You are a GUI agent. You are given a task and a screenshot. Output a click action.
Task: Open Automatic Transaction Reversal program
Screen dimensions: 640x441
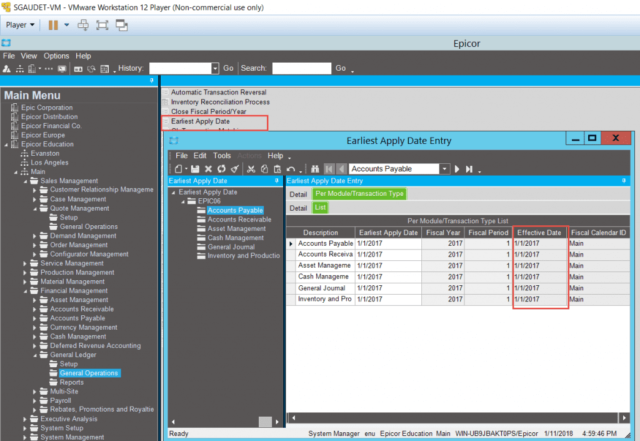218,92
